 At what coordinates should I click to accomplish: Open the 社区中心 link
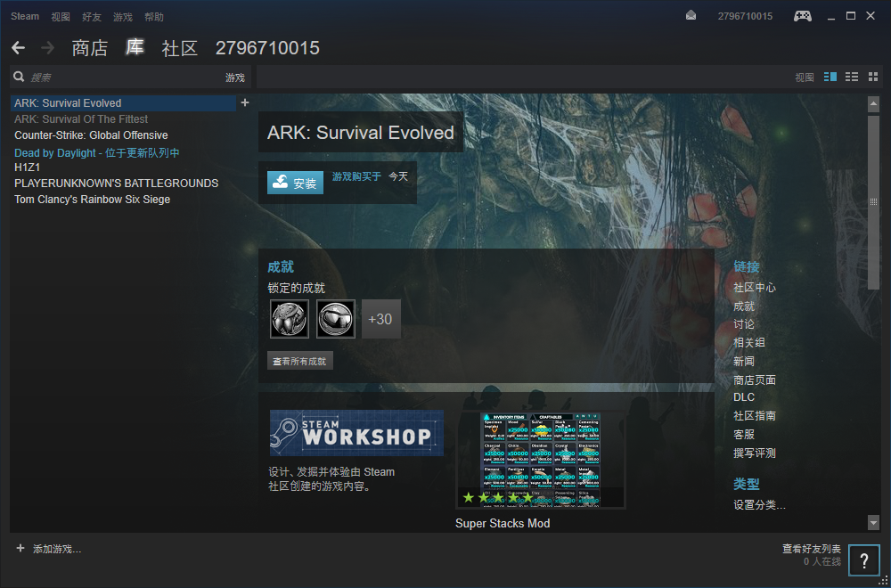pos(755,288)
